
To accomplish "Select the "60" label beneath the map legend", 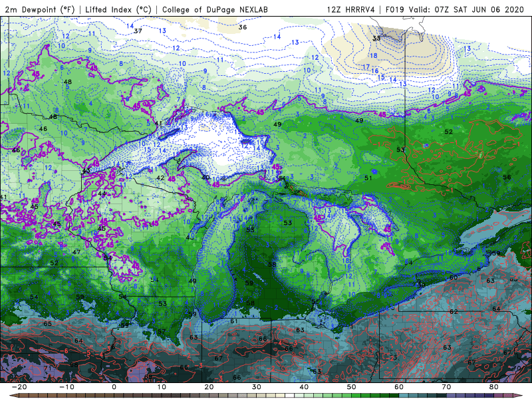I will (399, 387).
